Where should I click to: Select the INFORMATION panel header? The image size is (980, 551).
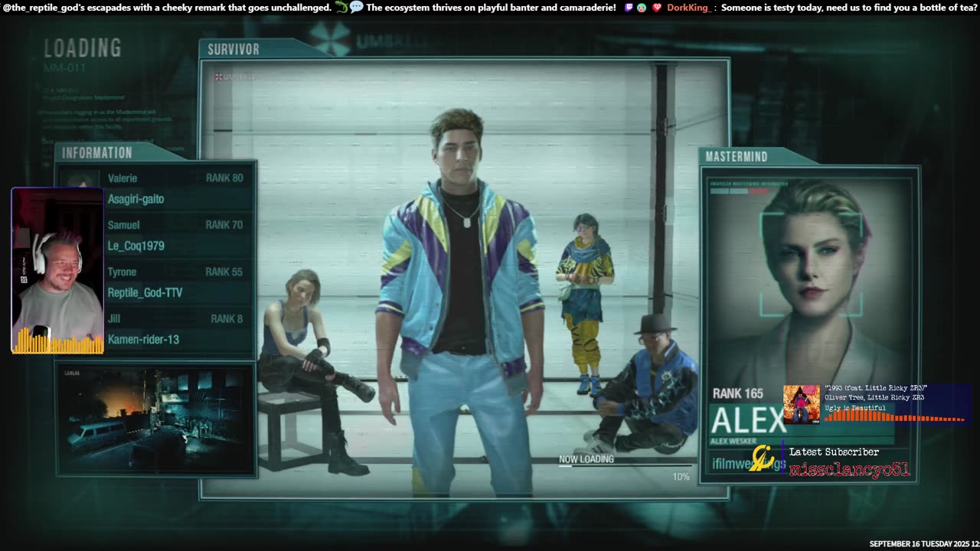(97, 152)
